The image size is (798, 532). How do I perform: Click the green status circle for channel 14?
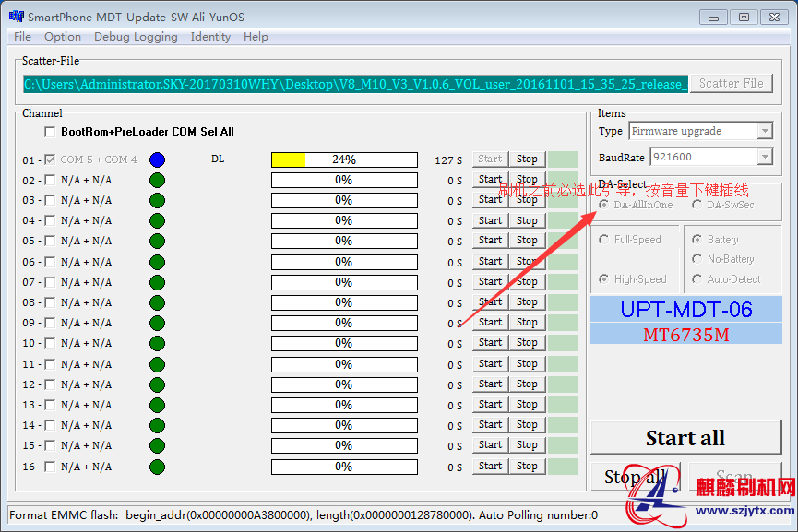157,425
